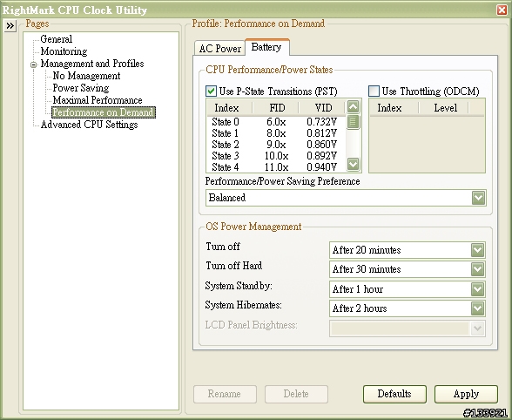The height and width of the screenshot is (420, 512).
Task: Open the Advanced CPU Settings page
Action: (x=89, y=125)
